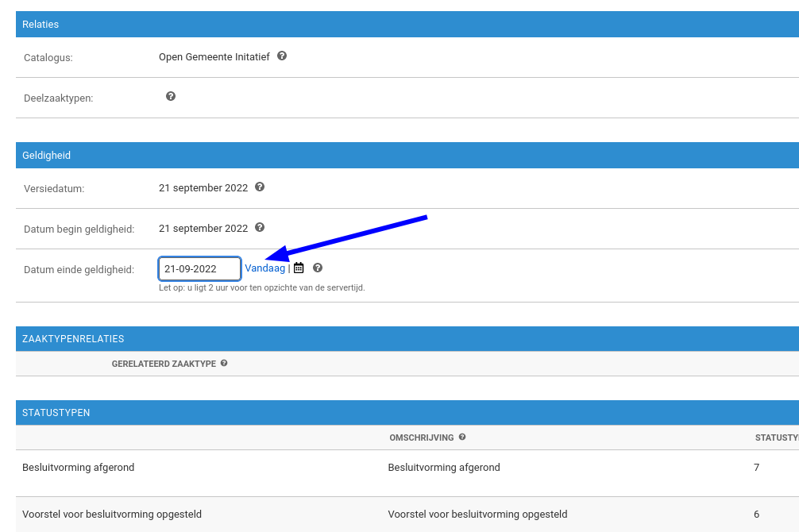Select Voorstel voor besluitvorming opgesteld

pyautogui.click(x=112, y=514)
